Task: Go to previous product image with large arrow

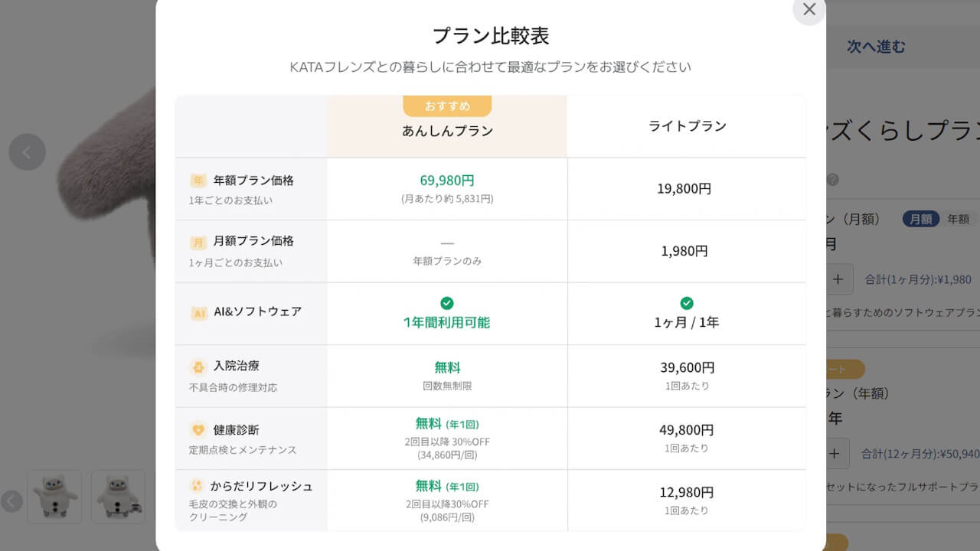Action: [27, 152]
